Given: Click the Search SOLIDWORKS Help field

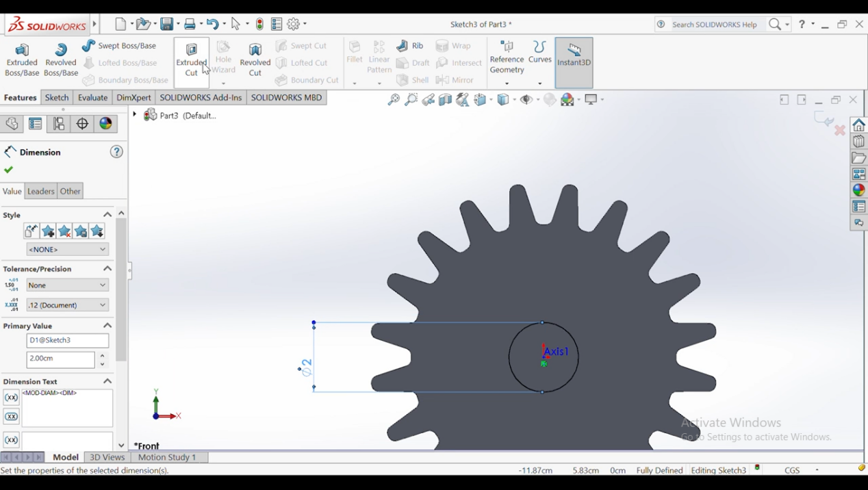Looking at the screenshot, I should coord(715,25).
